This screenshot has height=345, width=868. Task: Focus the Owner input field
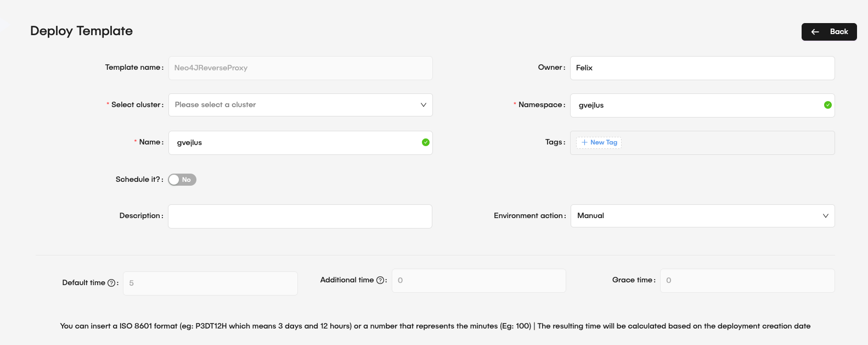(x=702, y=68)
